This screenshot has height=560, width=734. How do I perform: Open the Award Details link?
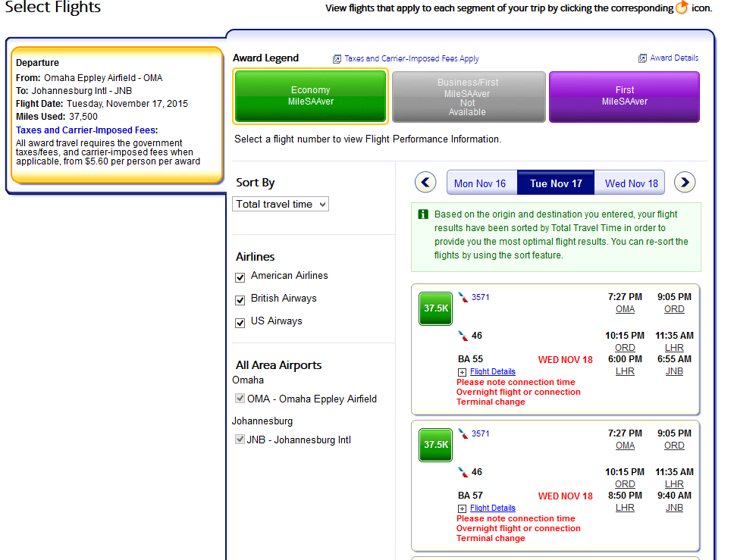(674, 58)
